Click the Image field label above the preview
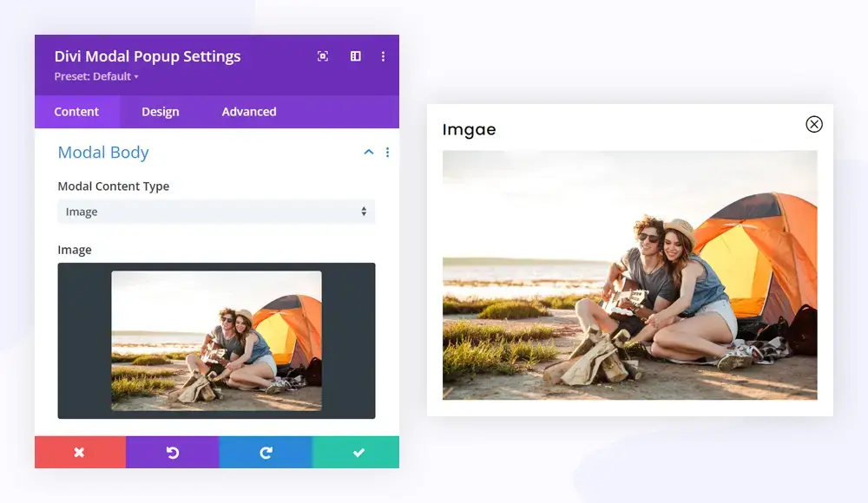Viewport: 868px width, 503px height. click(75, 250)
